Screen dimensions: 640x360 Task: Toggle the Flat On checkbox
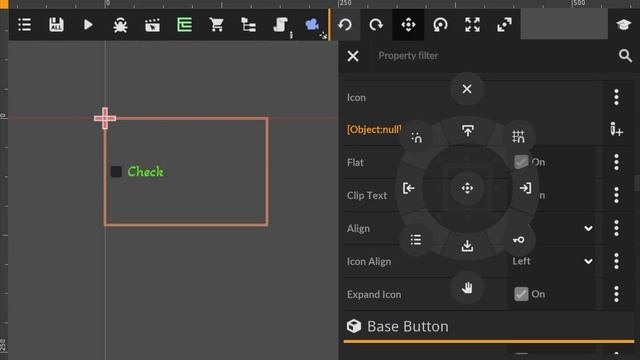point(521,162)
